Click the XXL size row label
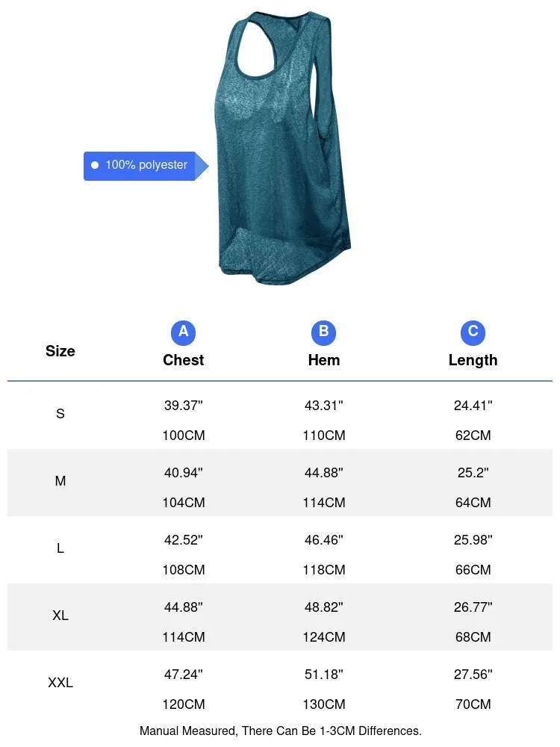 tap(60, 683)
